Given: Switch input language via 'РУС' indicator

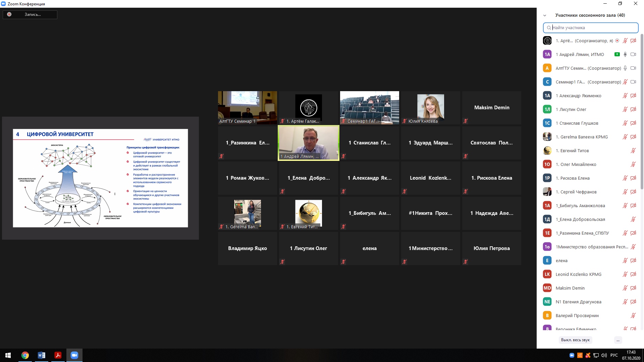Looking at the screenshot, I should pyautogui.click(x=614, y=355).
